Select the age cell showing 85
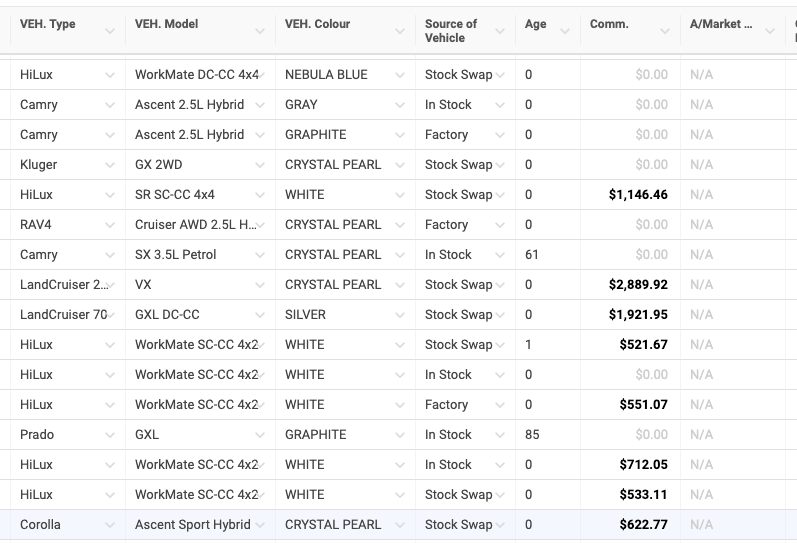797x543 pixels. [x=548, y=435]
